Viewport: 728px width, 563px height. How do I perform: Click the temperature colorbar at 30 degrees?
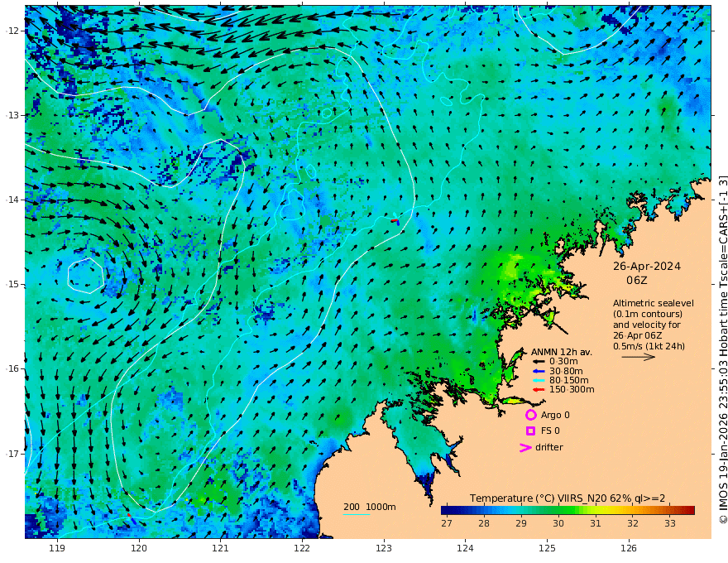coord(558,511)
